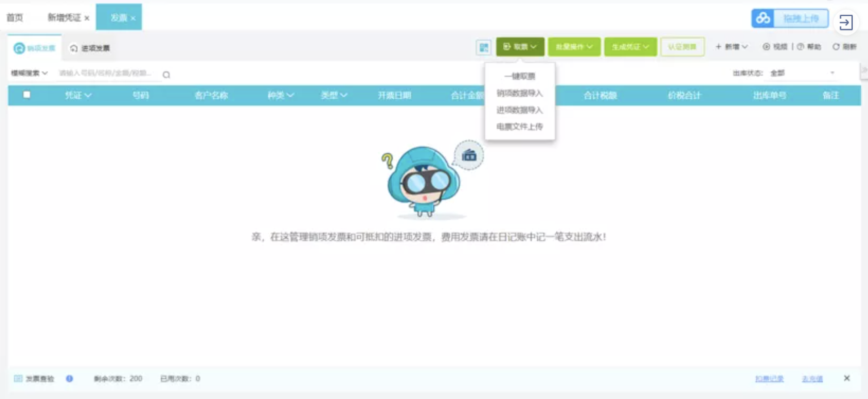
Task: Click the search magnifier icon
Action: [166, 75]
